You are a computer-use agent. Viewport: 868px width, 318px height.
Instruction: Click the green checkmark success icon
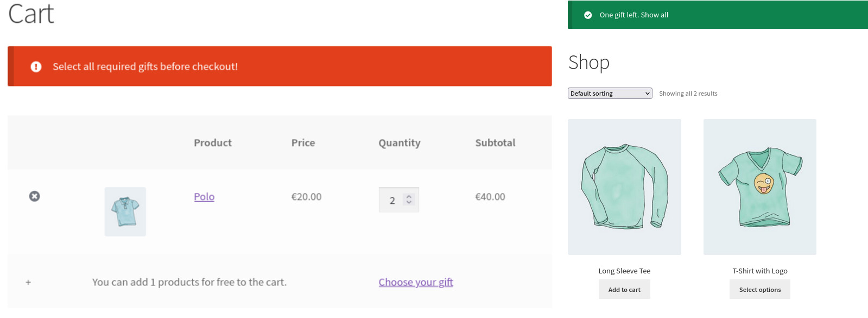pos(588,15)
